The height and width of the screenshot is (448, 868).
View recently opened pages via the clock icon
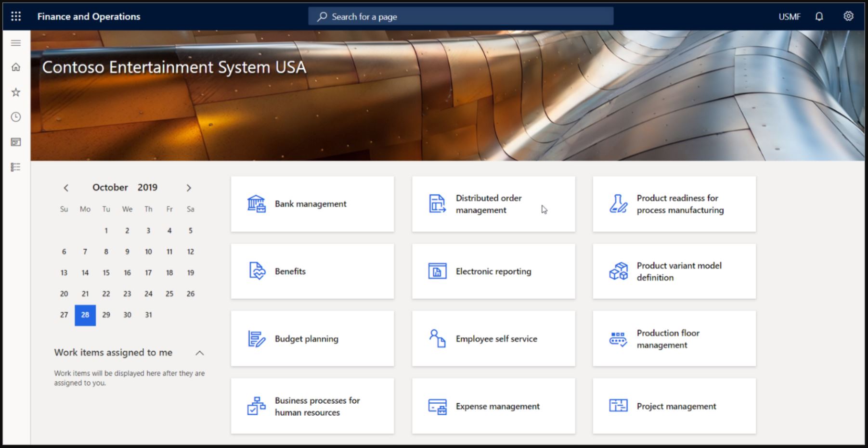click(16, 116)
